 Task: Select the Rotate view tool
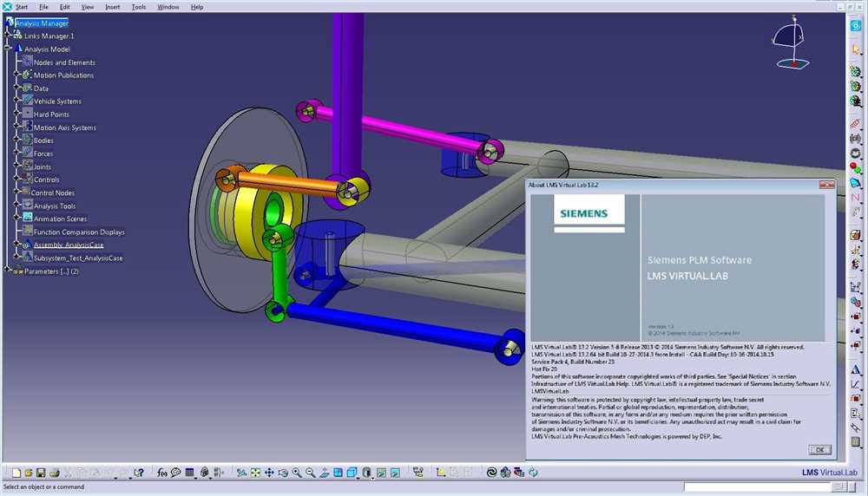(283, 473)
